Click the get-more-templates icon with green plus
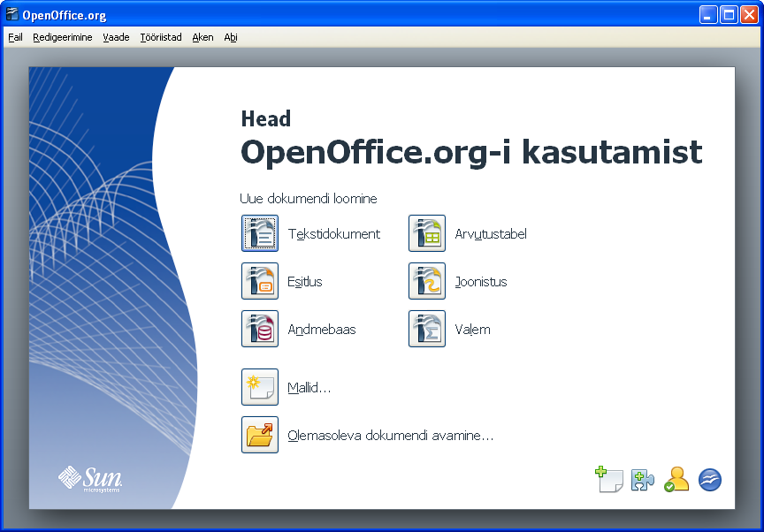The height and width of the screenshot is (532, 764). [x=609, y=480]
